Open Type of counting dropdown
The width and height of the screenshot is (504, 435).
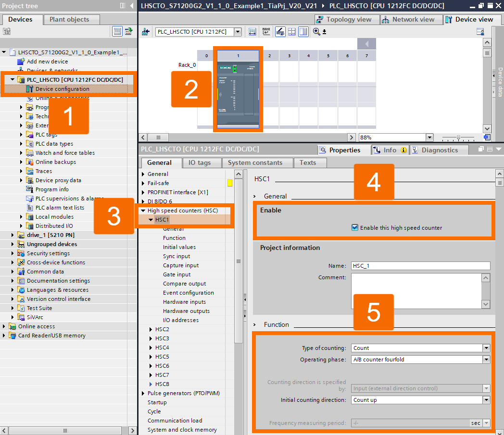486,348
